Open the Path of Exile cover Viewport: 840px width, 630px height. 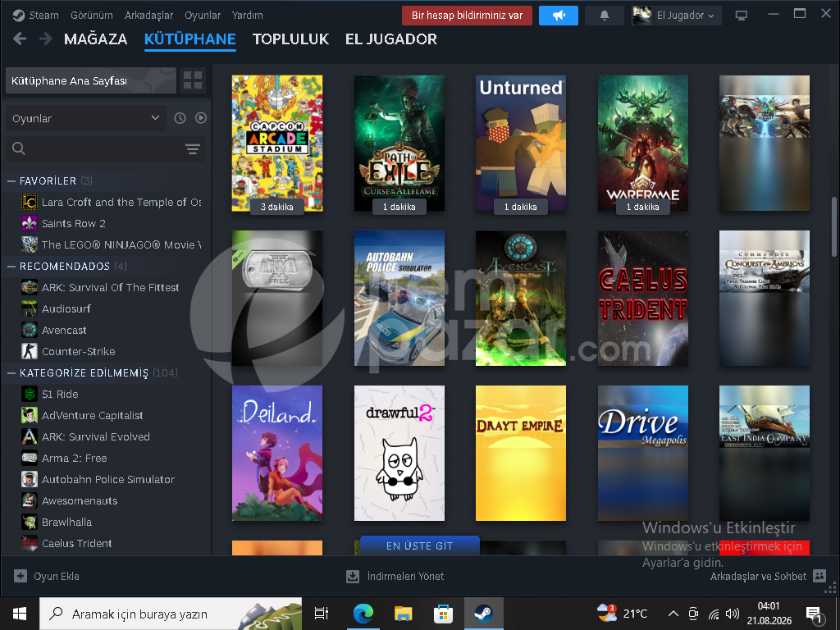pyautogui.click(x=399, y=143)
